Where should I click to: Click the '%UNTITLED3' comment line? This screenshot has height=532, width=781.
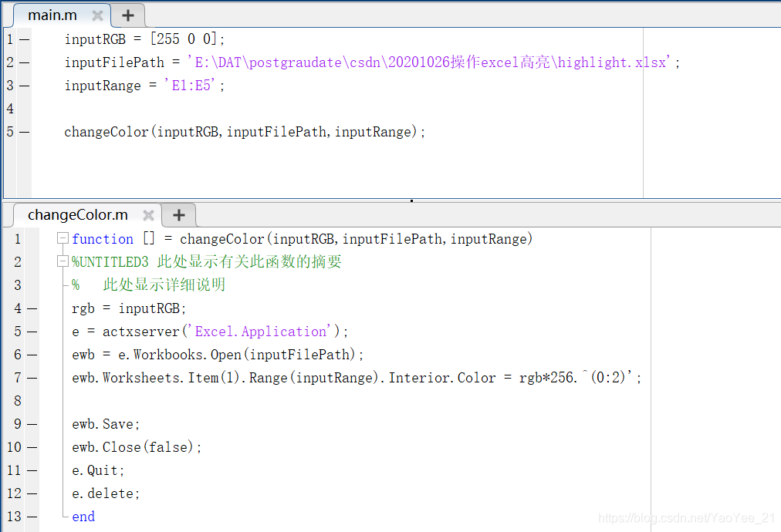pos(206,262)
